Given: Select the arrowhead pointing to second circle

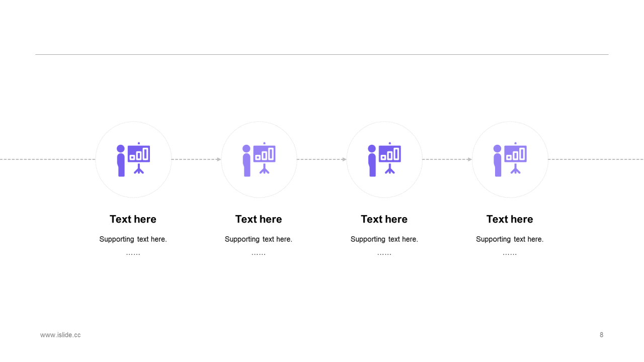Looking at the screenshot, I should [x=219, y=159].
